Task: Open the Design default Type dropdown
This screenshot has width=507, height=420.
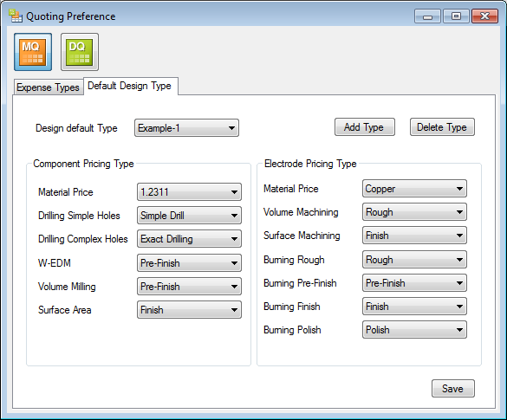Action: click(x=186, y=128)
